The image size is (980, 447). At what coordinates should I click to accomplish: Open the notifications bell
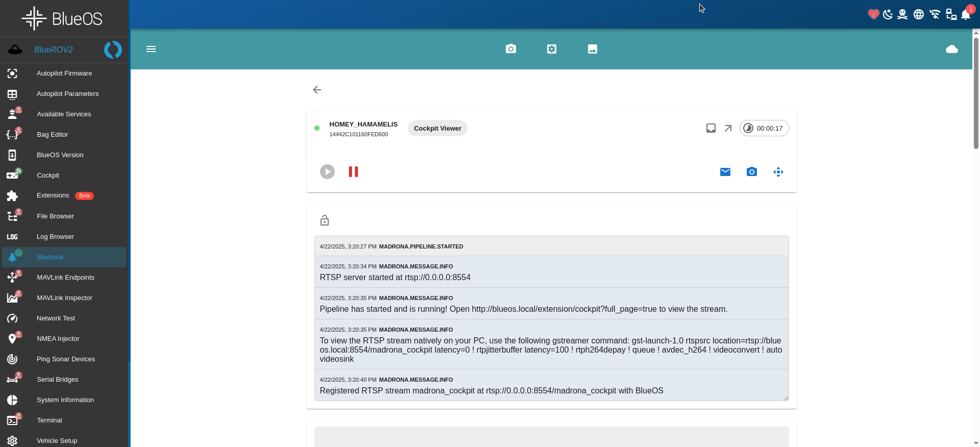[x=966, y=14]
